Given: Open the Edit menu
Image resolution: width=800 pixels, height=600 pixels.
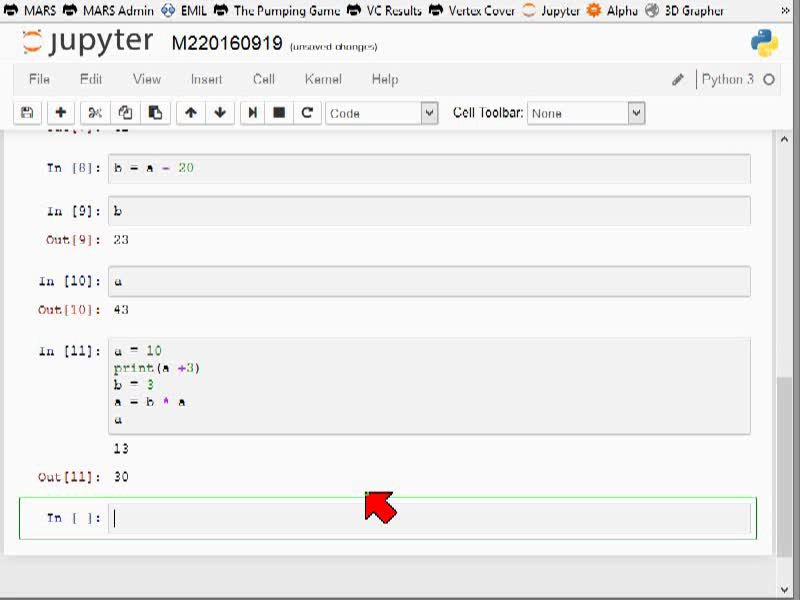Looking at the screenshot, I should click(x=91, y=80).
